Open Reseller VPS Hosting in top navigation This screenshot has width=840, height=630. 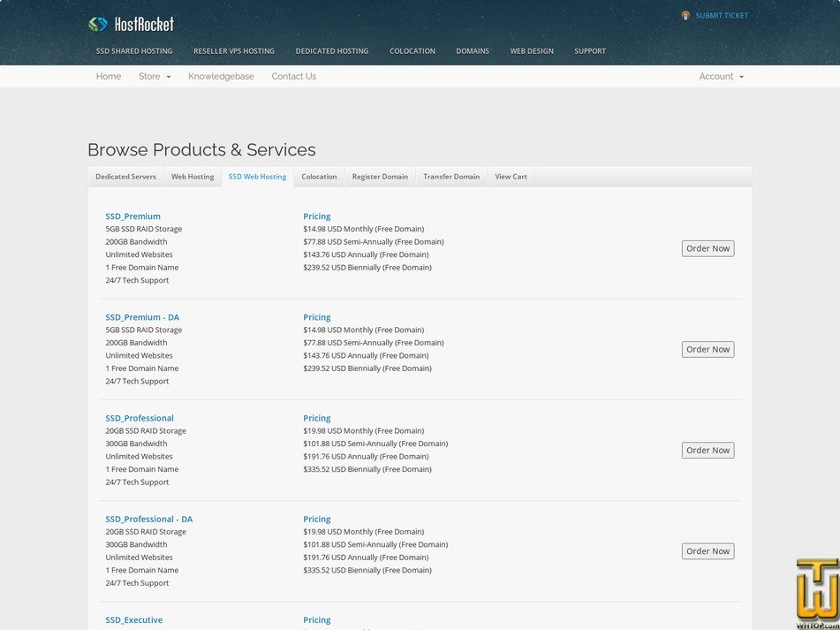pyautogui.click(x=234, y=51)
